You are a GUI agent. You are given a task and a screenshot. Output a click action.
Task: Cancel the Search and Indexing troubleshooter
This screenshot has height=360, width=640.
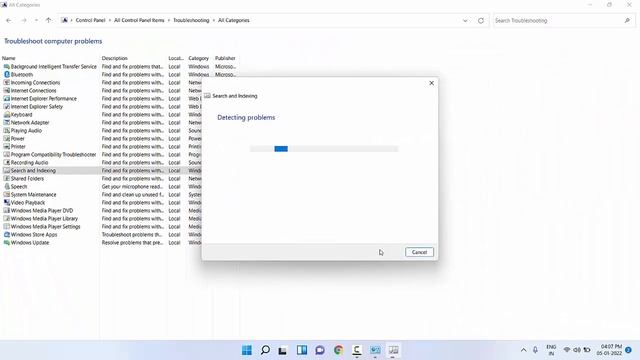pos(419,252)
